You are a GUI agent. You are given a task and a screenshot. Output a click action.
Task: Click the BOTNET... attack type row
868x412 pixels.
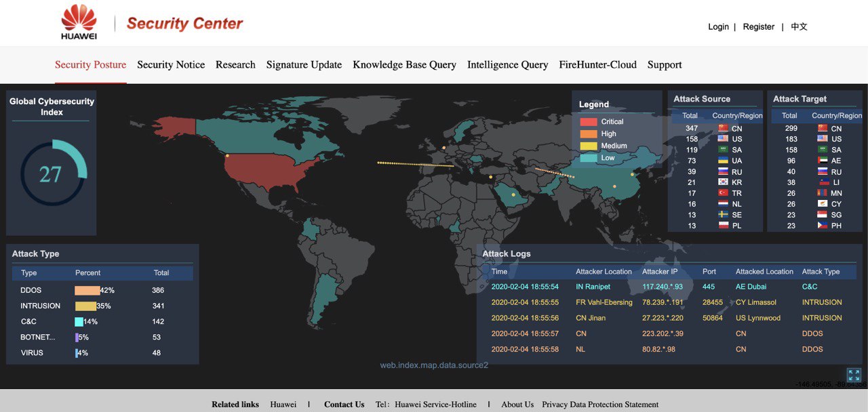102,337
